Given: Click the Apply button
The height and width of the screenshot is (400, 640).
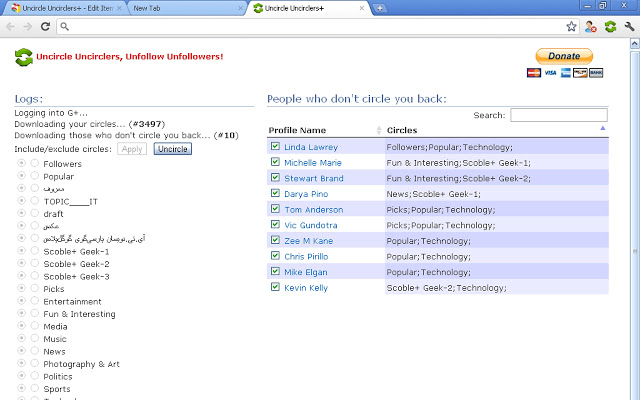Looking at the screenshot, I should pos(132,149).
